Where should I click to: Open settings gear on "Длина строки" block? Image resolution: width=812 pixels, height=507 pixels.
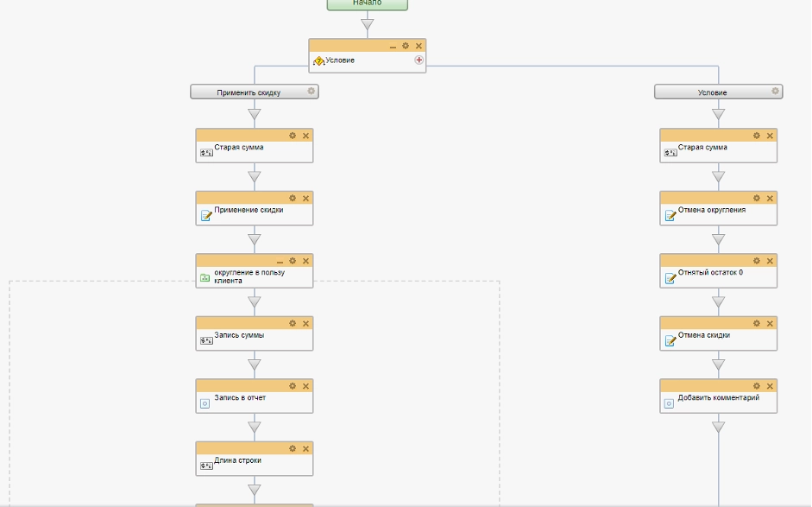(293, 448)
